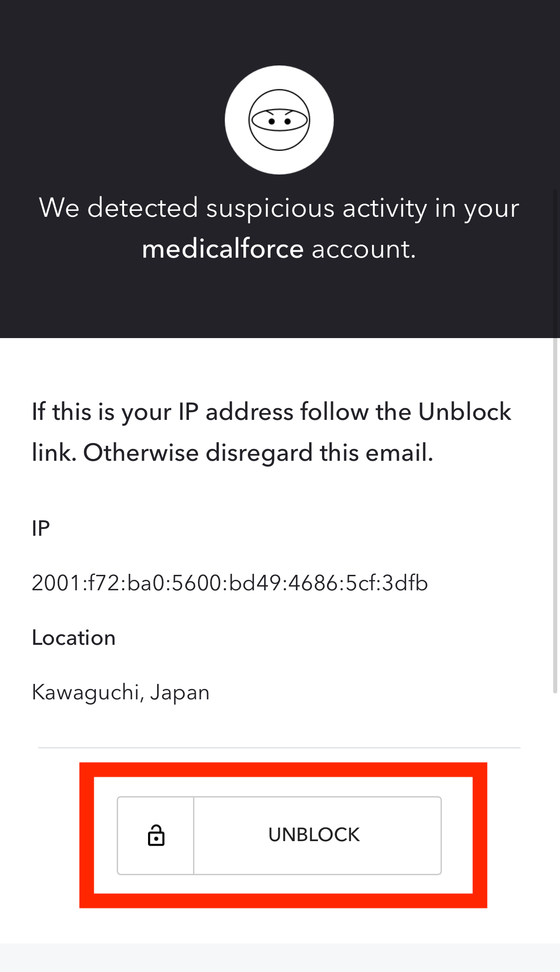Click the gray footer strip at the bottom
This screenshot has height=972, width=560.
tap(280, 957)
